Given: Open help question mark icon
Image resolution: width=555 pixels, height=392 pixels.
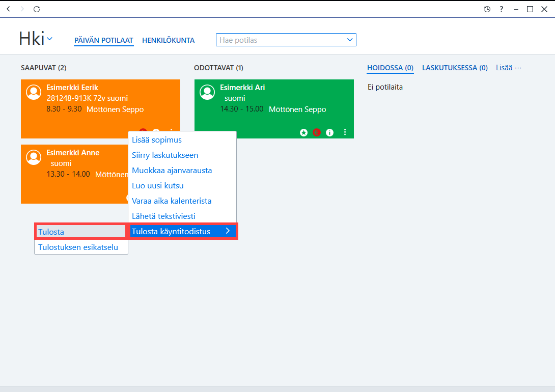Looking at the screenshot, I should tap(502, 9).
